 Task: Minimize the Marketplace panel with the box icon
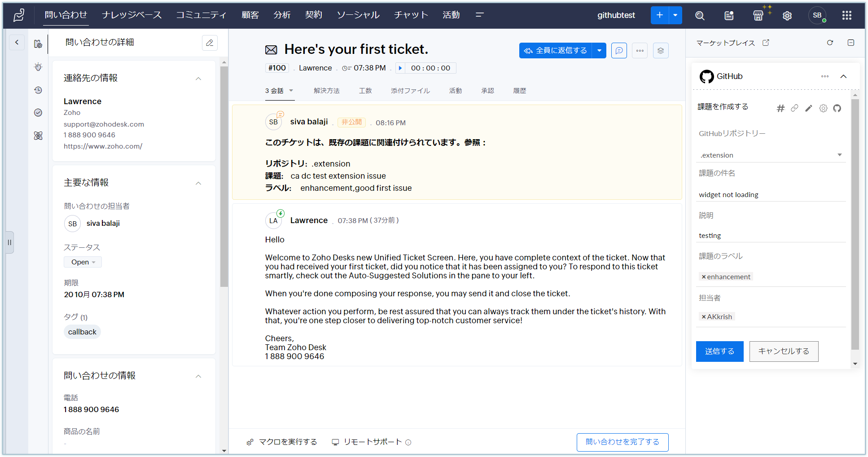coord(850,43)
